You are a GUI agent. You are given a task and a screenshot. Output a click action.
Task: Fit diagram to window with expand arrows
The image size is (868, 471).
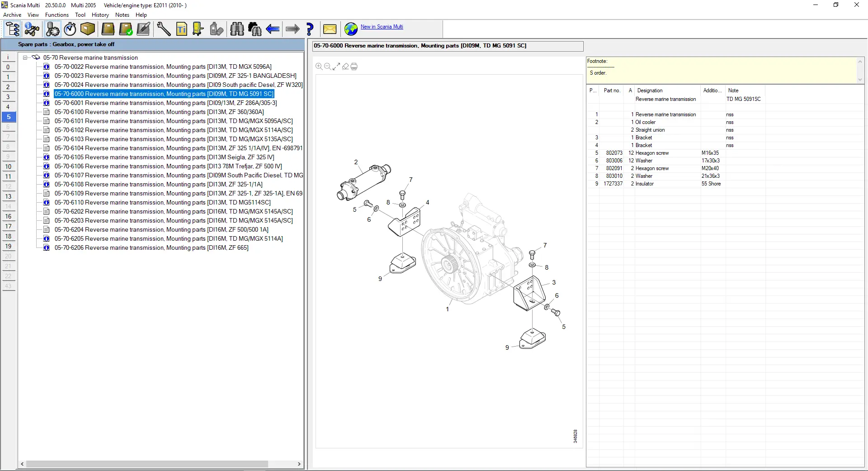[336, 67]
